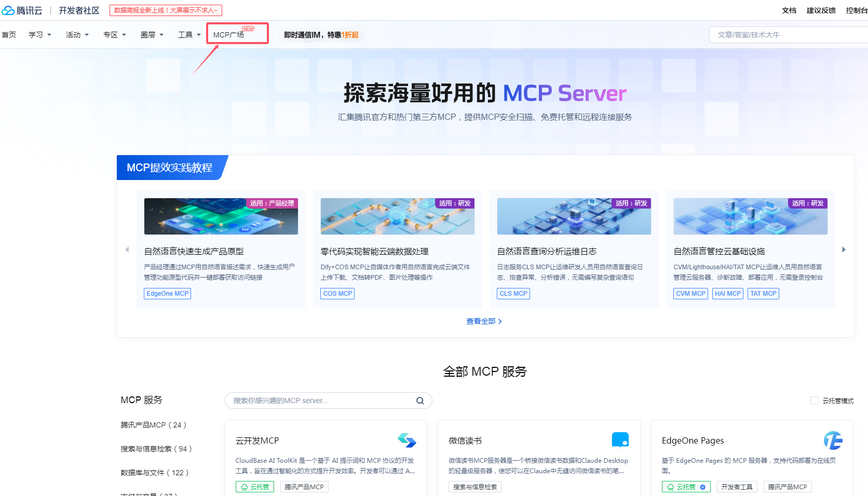This screenshot has height=496, width=868.
Task: Go to 首页 in navigation
Action: [x=9, y=35]
